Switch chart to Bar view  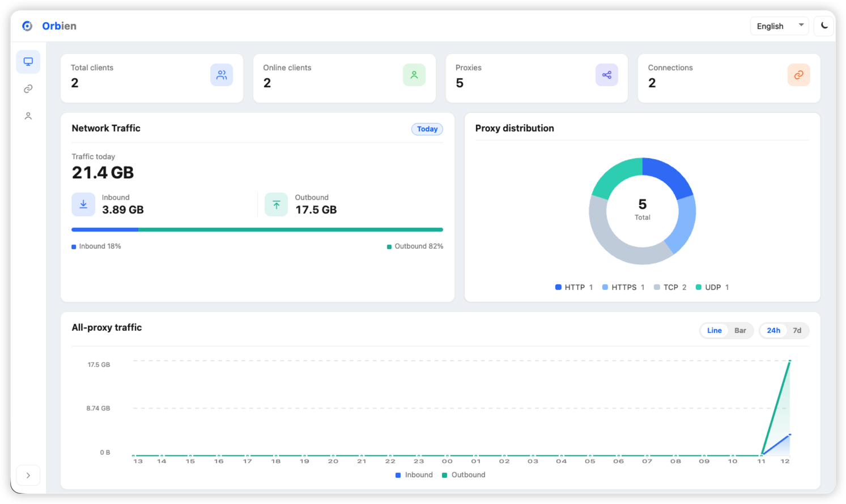coord(740,331)
